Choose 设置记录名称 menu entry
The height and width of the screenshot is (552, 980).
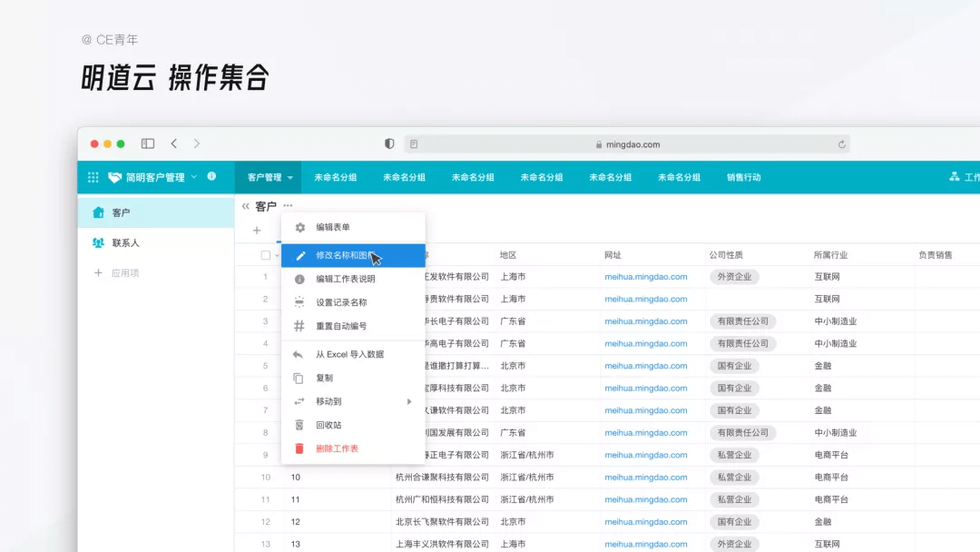[x=353, y=302]
